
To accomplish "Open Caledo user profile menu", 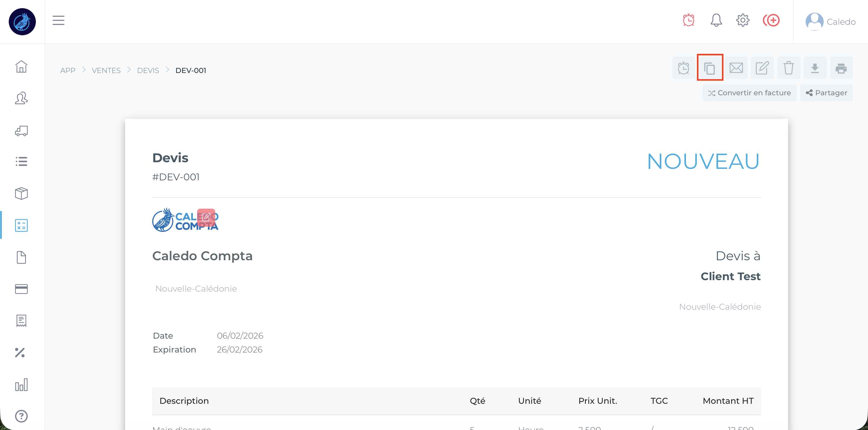I will tap(830, 22).
